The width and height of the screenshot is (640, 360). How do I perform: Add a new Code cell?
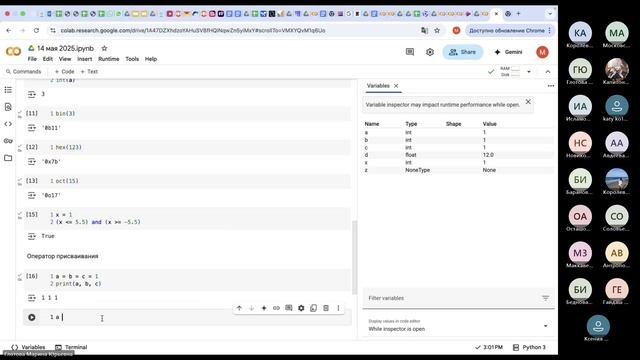tap(64, 71)
